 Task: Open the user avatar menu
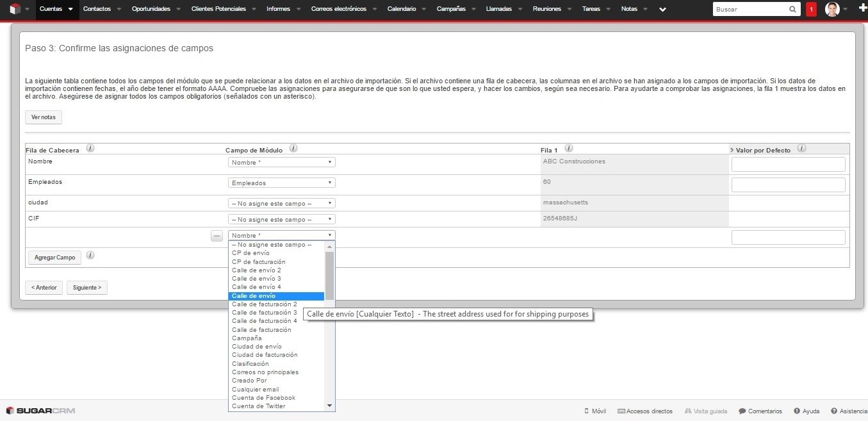coord(832,10)
